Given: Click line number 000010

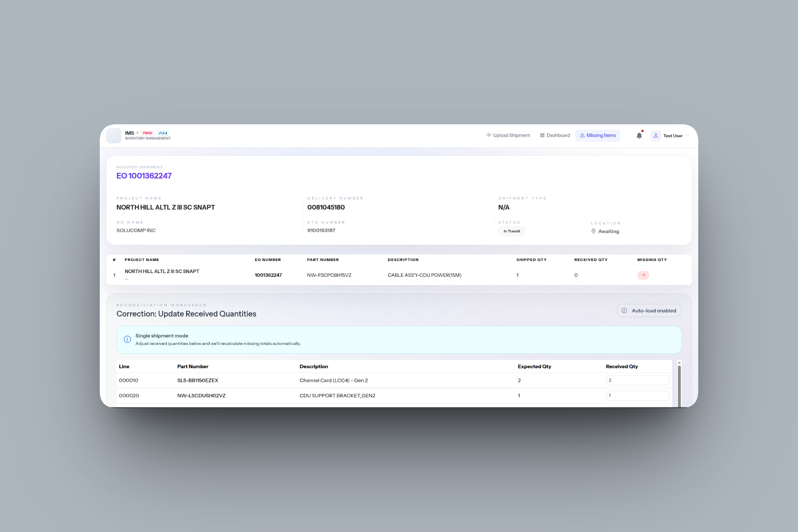Looking at the screenshot, I should (128, 380).
